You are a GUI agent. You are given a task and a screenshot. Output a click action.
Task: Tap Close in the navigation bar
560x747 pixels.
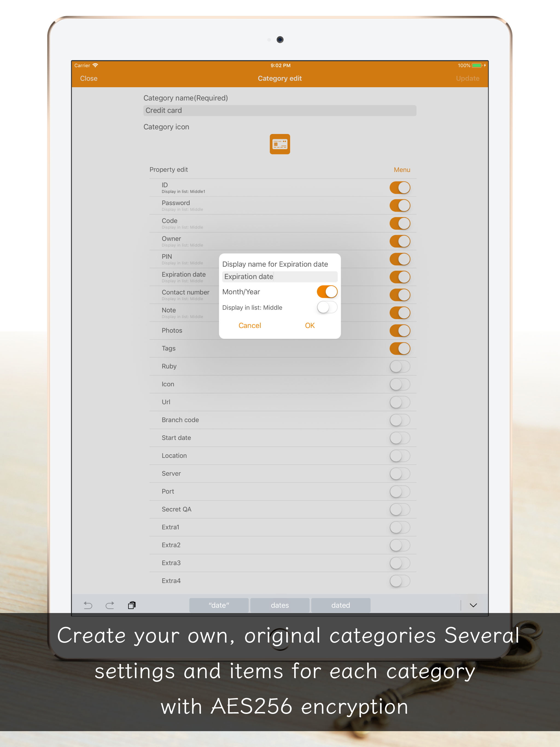coord(89,78)
